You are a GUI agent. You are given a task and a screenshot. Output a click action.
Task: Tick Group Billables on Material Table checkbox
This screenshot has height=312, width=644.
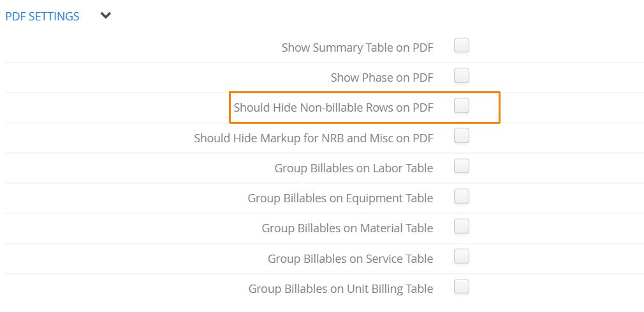[x=461, y=227]
